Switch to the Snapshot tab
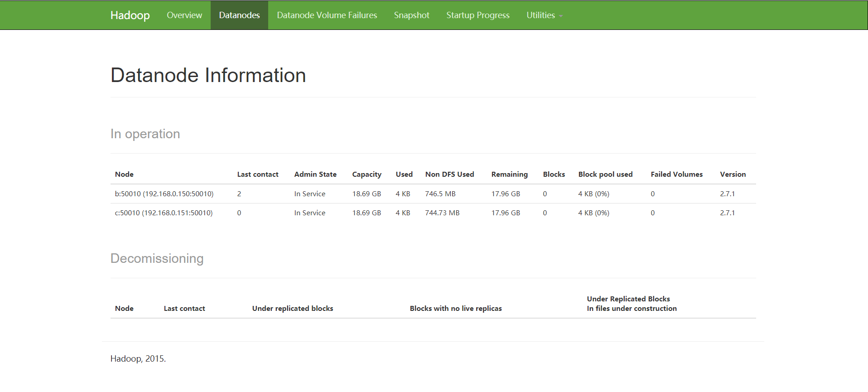Image resolution: width=868 pixels, height=392 pixels. coord(411,15)
